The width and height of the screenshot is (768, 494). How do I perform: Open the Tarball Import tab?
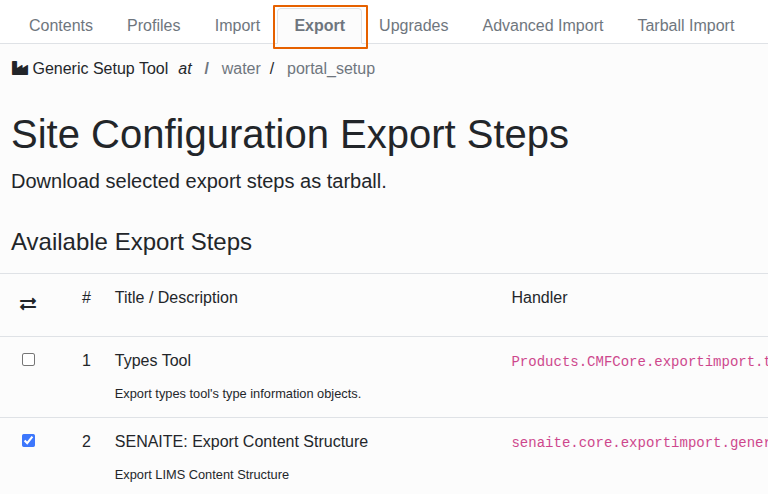pyautogui.click(x=686, y=26)
